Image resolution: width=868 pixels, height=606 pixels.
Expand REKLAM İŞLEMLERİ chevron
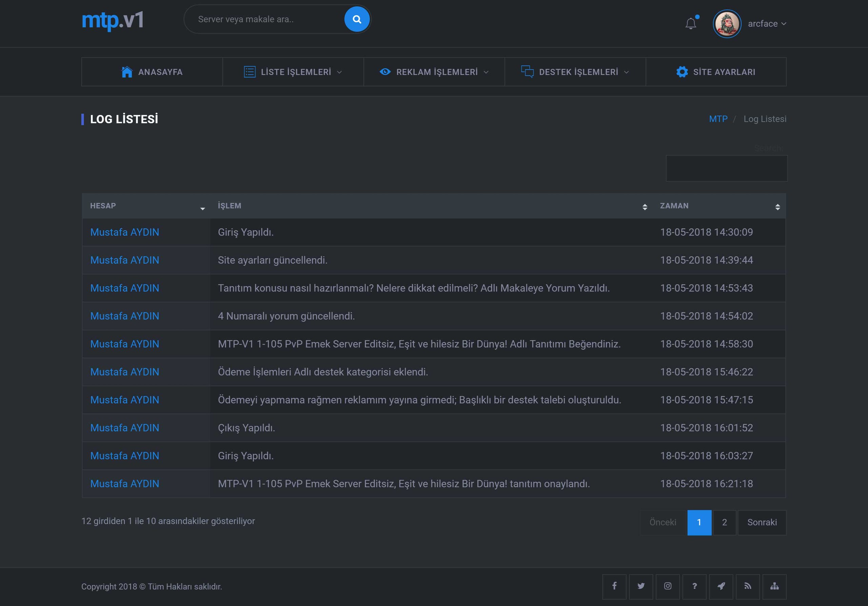tap(486, 72)
